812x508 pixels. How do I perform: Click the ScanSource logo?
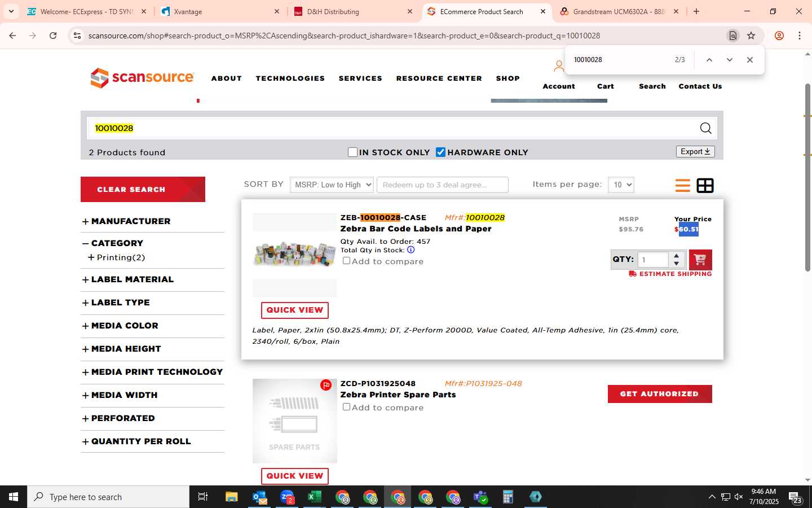[x=143, y=78]
